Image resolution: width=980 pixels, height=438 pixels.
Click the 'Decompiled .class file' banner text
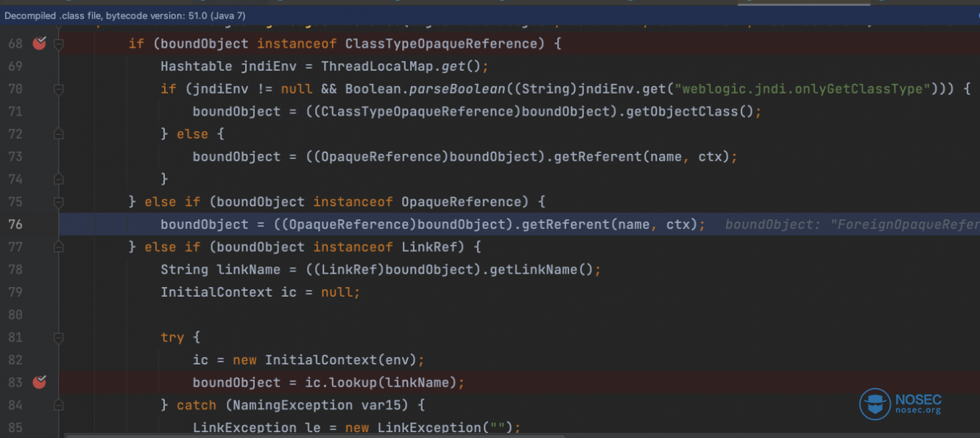pos(125,15)
